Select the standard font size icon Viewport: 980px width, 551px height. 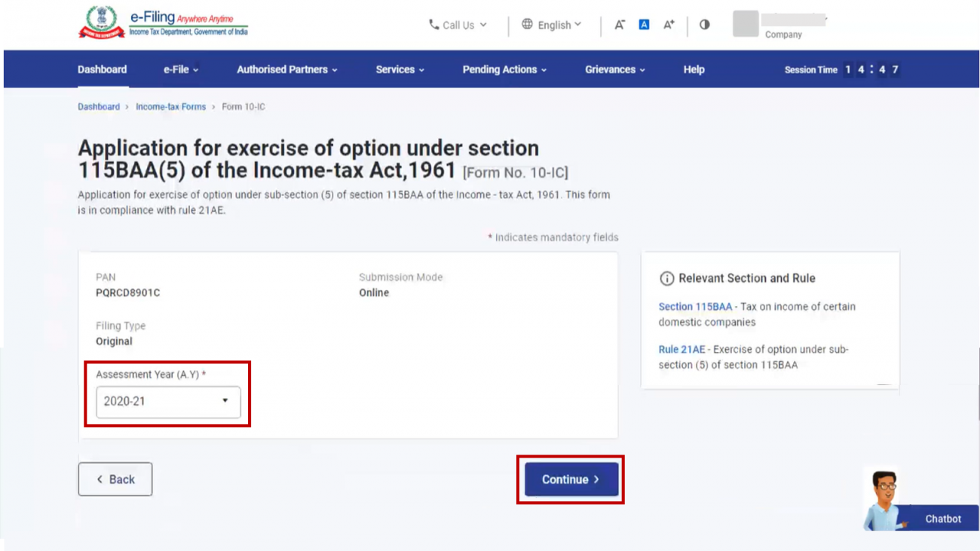click(643, 24)
